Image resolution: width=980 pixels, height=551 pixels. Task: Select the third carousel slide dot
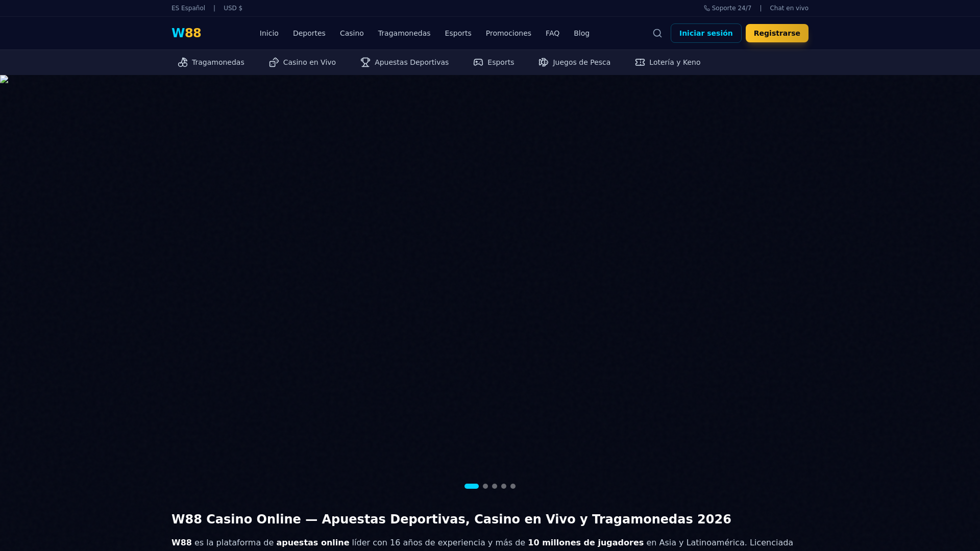(x=495, y=486)
